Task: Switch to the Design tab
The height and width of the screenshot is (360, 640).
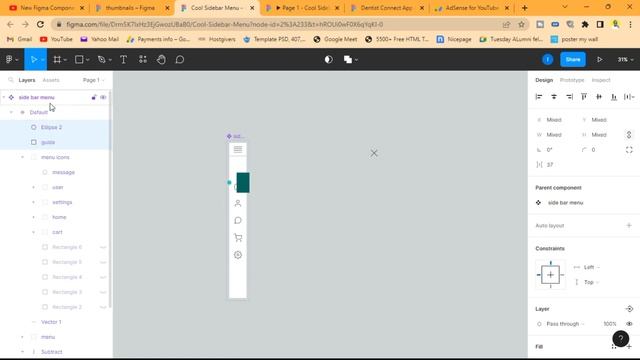Action: point(544,80)
